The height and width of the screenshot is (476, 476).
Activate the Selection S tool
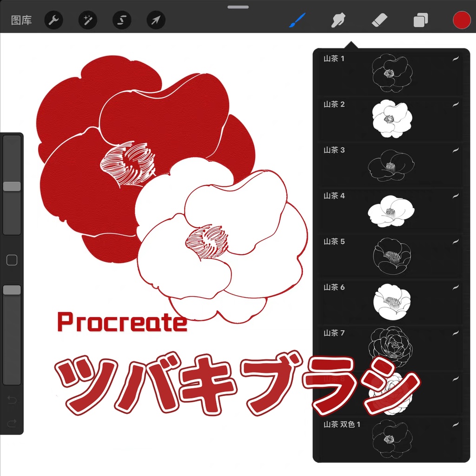coord(122,20)
